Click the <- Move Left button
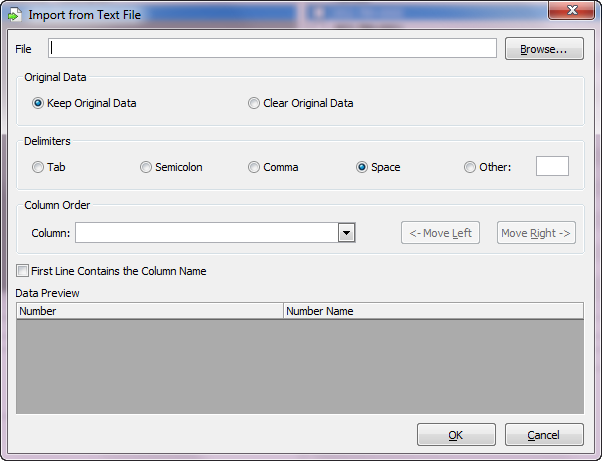 click(x=440, y=233)
